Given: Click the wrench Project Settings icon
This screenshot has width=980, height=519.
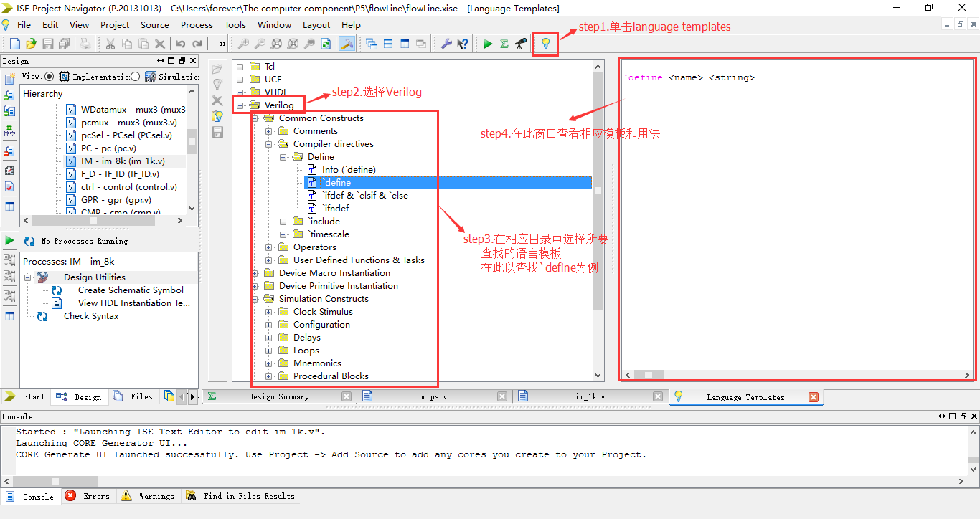Looking at the screenshot, I should coord(446,44).
